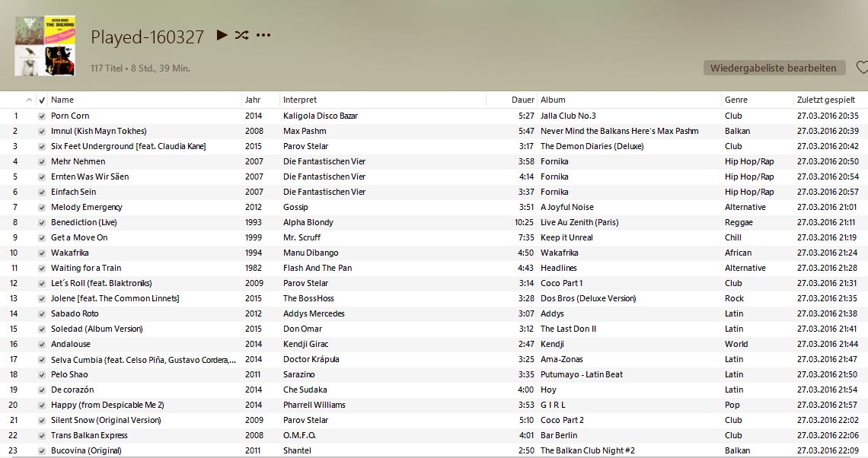
Task: Sort tracks by the Name column
Action: (62, 100)
